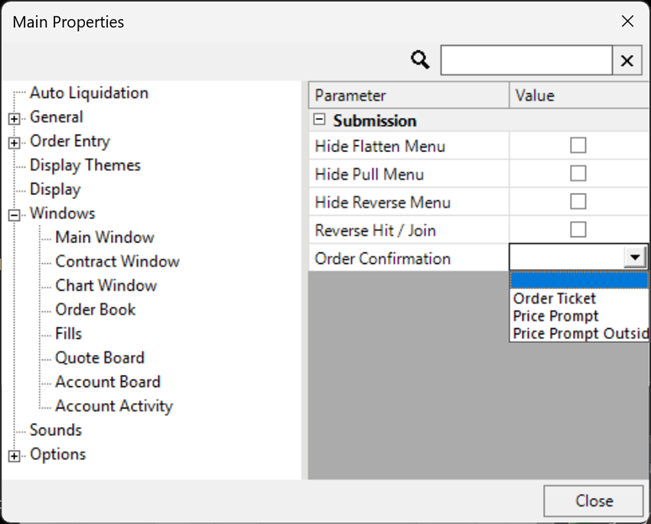Expand the Order Entry tree node
Viewport: 651px width, 524px height.
click(x=14, y=142)
